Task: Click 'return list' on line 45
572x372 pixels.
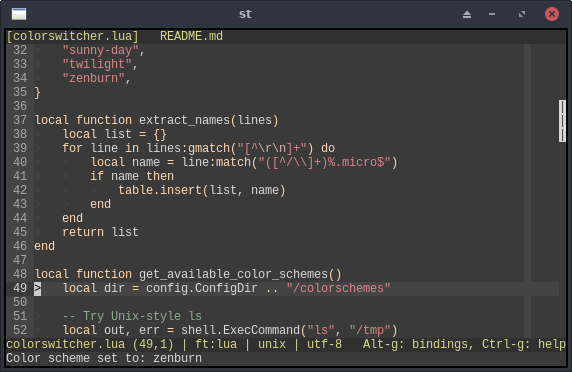Action: (100, 232)
